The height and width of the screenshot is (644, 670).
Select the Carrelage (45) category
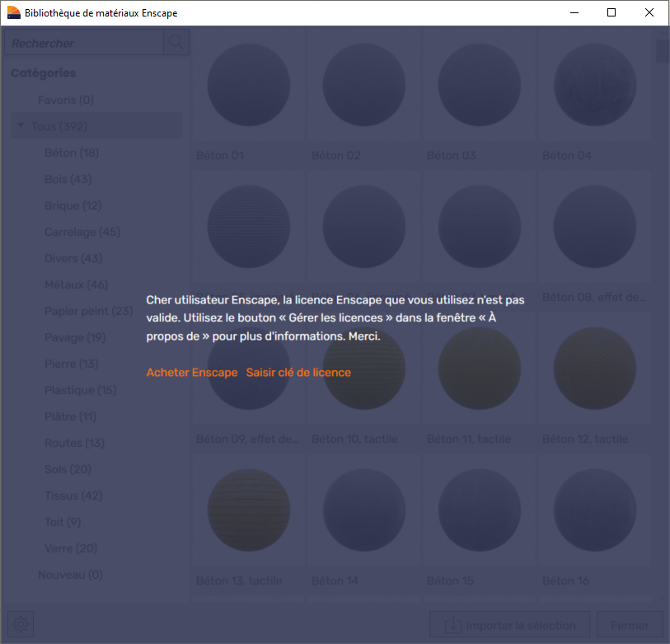pyautogui.click(x=82, y=232)
